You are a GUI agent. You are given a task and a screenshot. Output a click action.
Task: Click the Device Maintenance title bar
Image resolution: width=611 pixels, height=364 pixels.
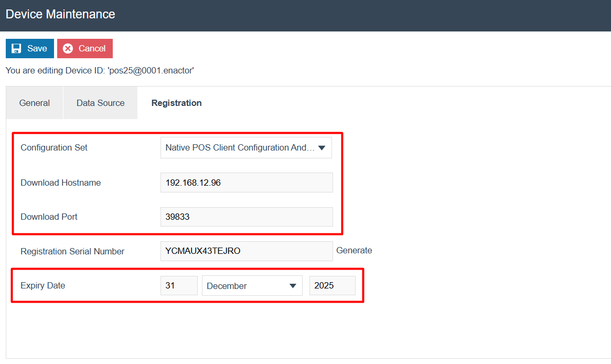[x=60, y=14]
